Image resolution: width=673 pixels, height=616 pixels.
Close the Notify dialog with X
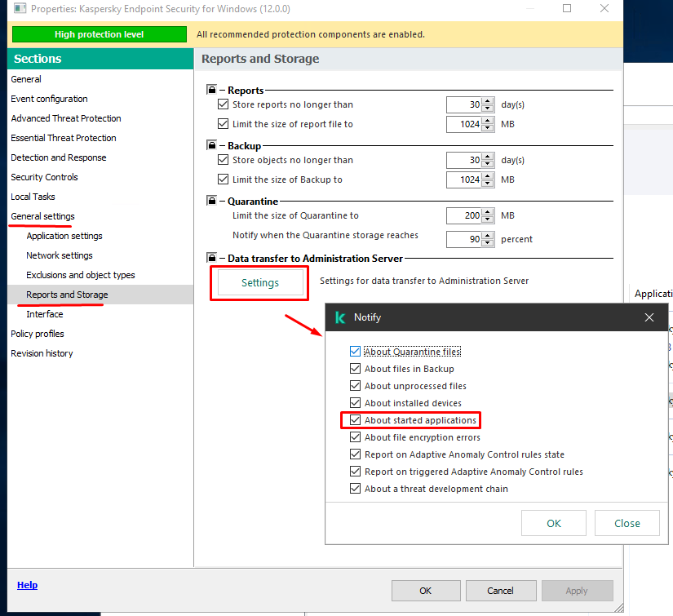(x=649, y=317)
